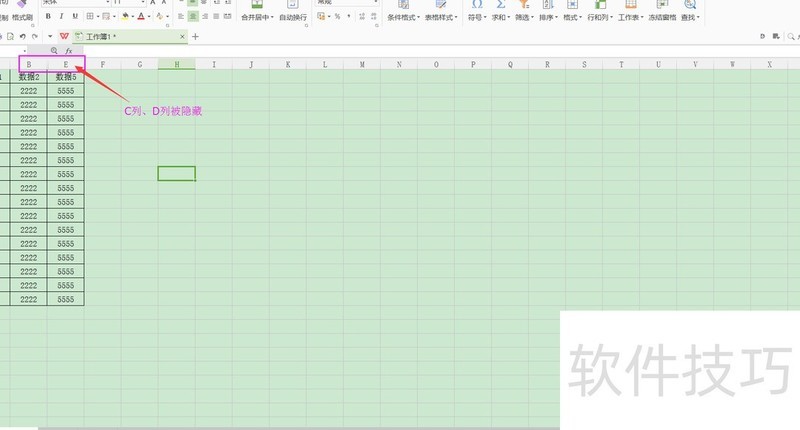Click the search icon at top right
The image size is (800, 430).
tap(791, 36)
